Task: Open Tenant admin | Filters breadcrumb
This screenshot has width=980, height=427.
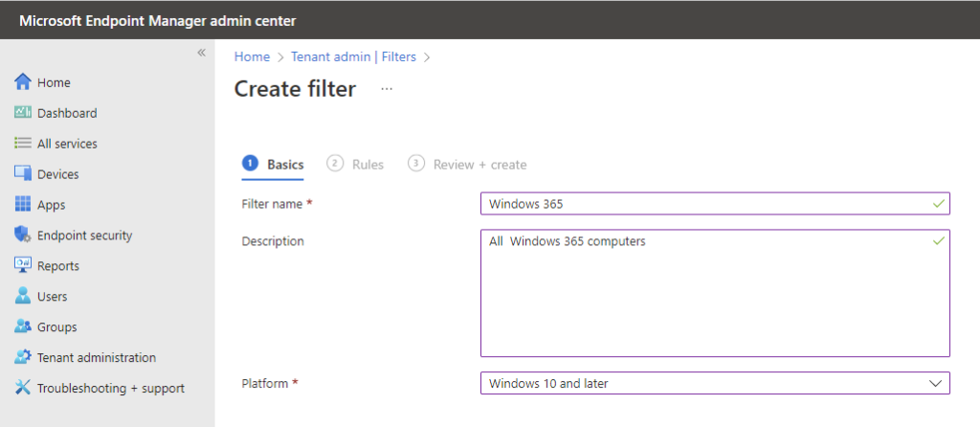Action: (x=353, y=56)
